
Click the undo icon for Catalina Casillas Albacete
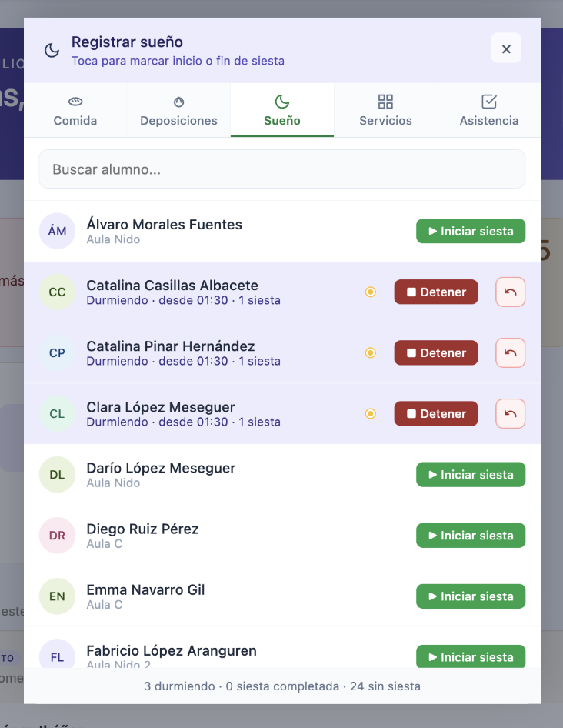point(510,292)
